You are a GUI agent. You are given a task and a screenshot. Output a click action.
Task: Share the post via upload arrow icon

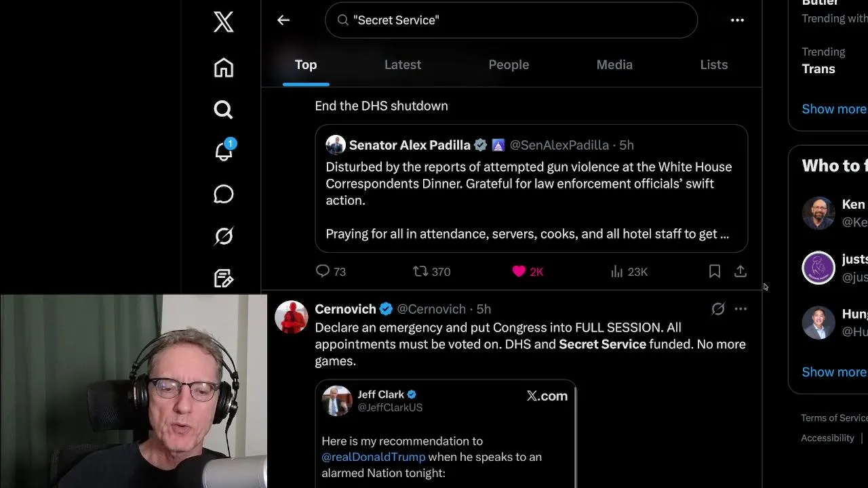point(741,272)
